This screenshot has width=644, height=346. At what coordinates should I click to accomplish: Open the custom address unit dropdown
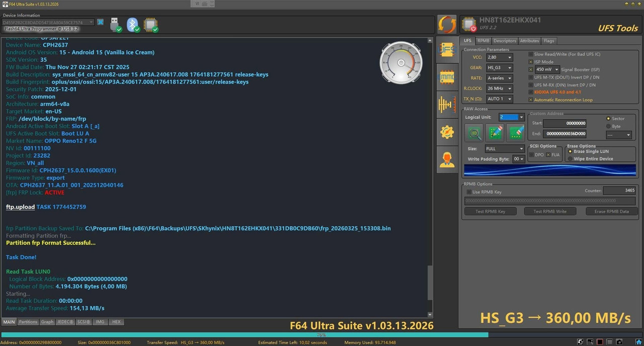click(x=619, y=135)
